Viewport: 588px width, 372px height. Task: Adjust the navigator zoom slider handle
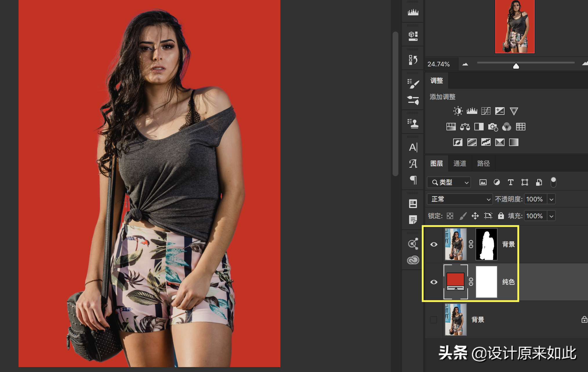click(516, 66)
